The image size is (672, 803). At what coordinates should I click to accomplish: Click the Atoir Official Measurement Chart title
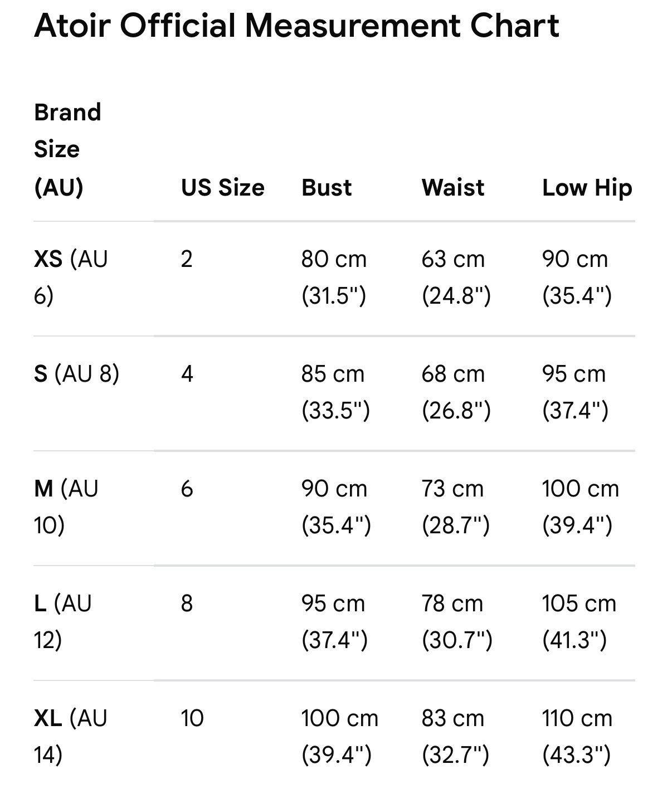click(x=296, y=26)
